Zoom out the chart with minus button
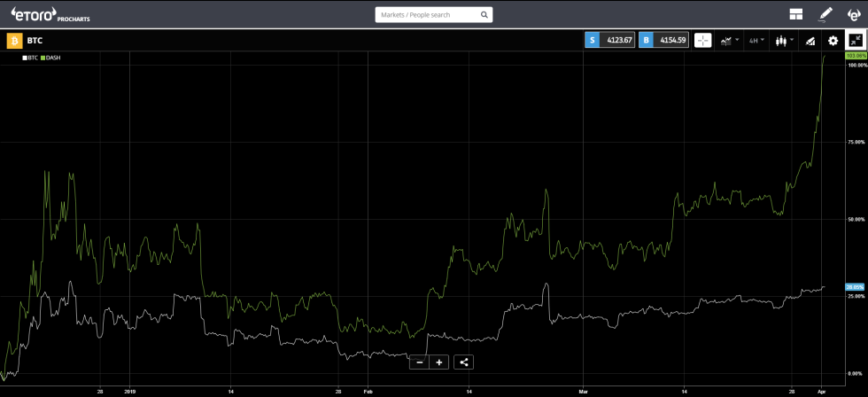868x397 pixels. (419, 362)
